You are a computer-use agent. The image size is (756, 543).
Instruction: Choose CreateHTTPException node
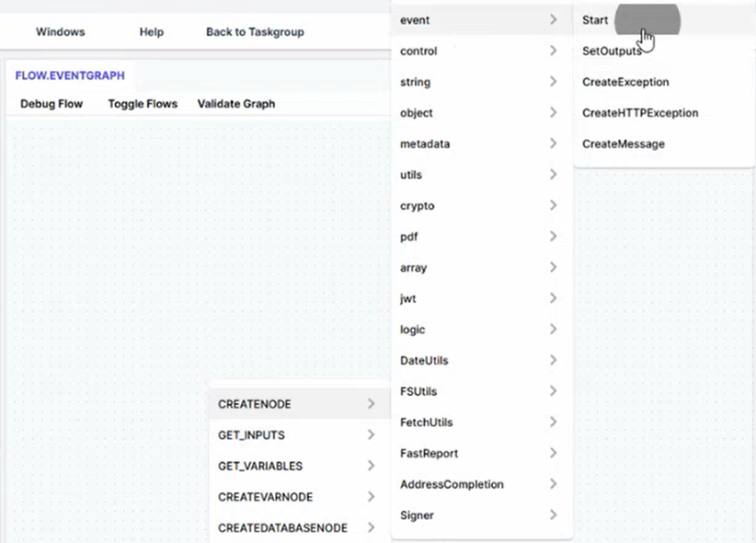click(664, 112)
